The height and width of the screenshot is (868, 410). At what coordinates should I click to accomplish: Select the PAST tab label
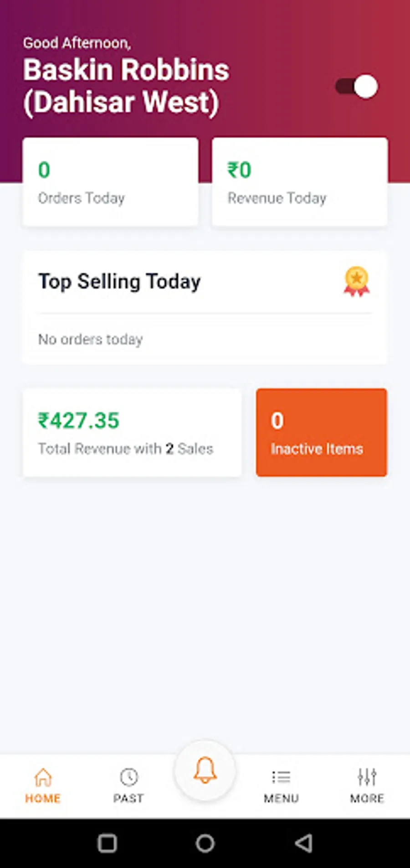click(128, 798)
